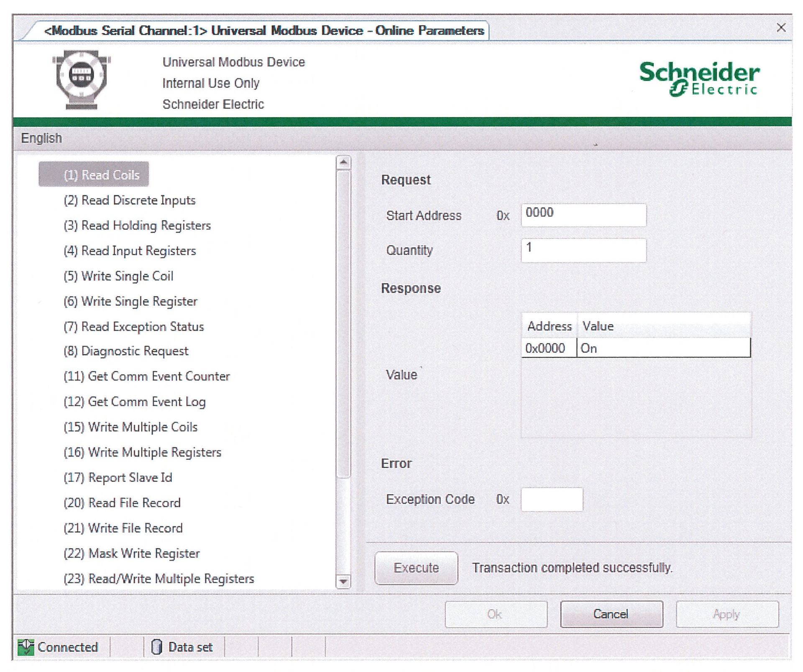Click the Apply button

click(x=726, y=614)
